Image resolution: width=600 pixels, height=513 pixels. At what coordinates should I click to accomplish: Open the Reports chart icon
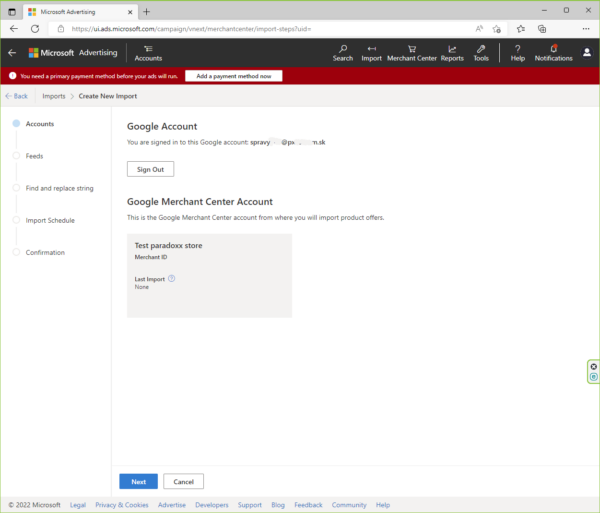(452, 49)
